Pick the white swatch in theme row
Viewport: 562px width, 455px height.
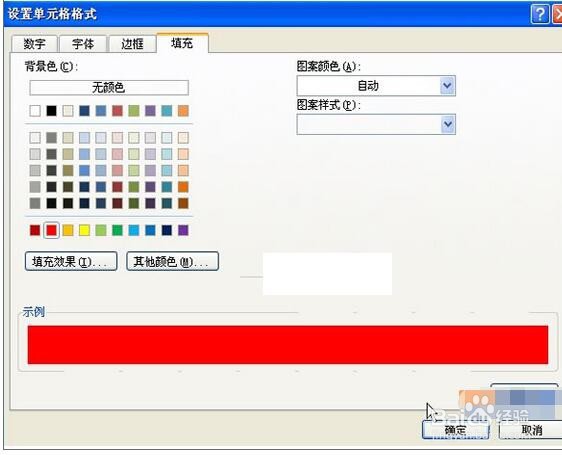35,111
